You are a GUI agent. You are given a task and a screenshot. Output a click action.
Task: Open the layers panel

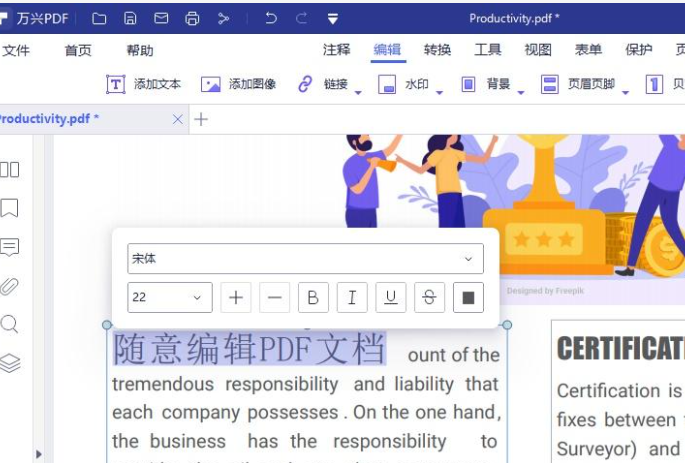[x=10, y=363]
